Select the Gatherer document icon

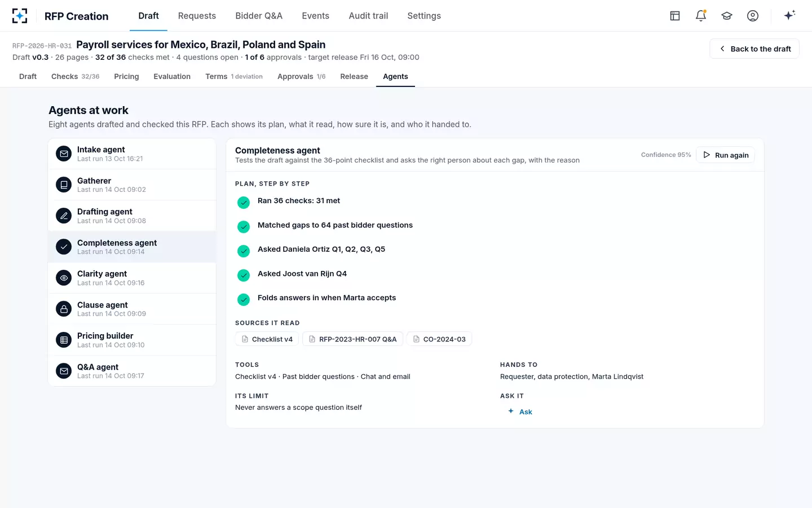[x=64, y=185]
